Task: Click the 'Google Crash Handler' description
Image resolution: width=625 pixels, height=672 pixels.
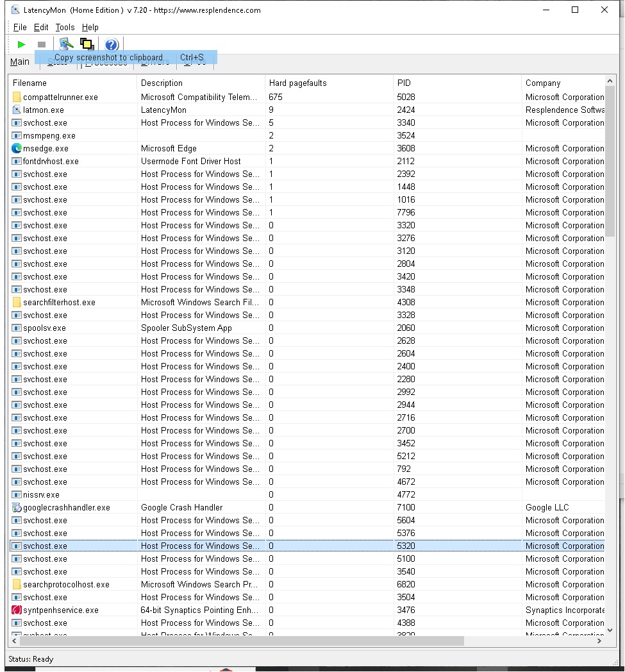Action: (x=181, y=507)
